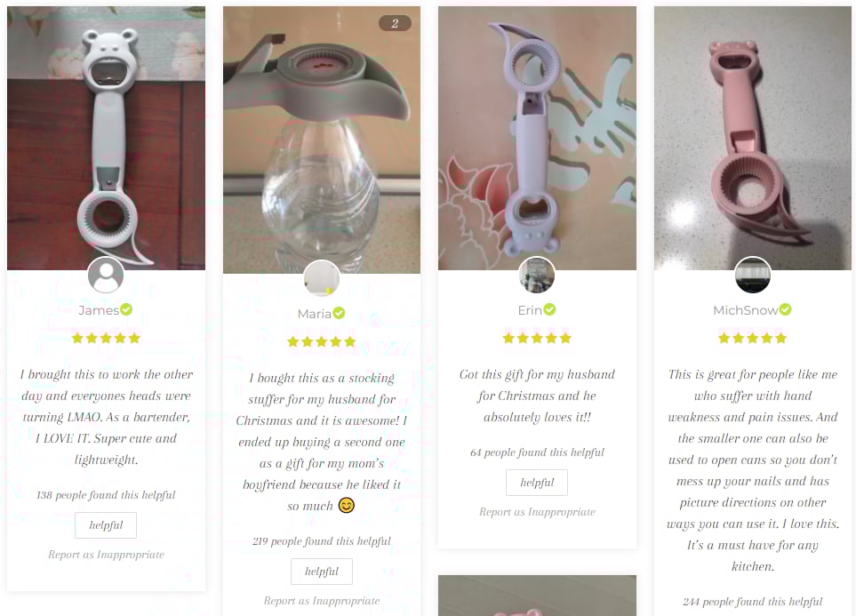The height and width of the screenshot is (616, 856).
Task: Click the verified checkmark badge beside James
Action: [126, 309]
